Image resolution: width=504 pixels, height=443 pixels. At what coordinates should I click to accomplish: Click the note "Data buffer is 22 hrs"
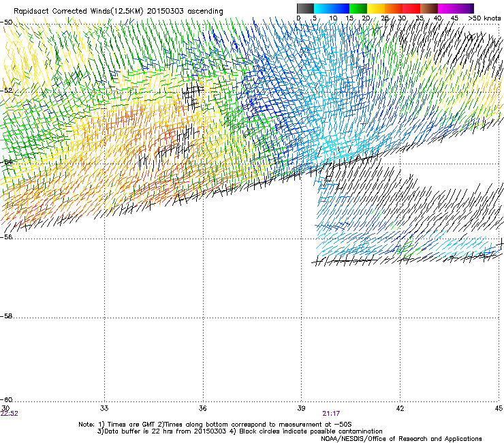(139, 431)
